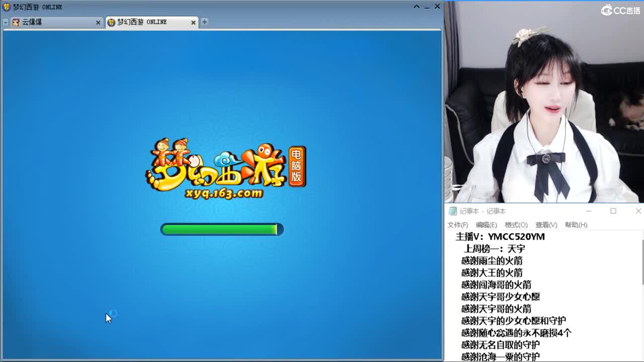Click the line 感谢天宇哥少女心愿

point(501,297)
